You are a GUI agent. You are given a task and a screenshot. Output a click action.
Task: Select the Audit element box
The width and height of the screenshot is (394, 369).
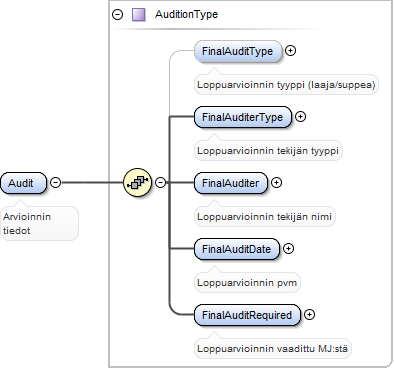(24, 183)
